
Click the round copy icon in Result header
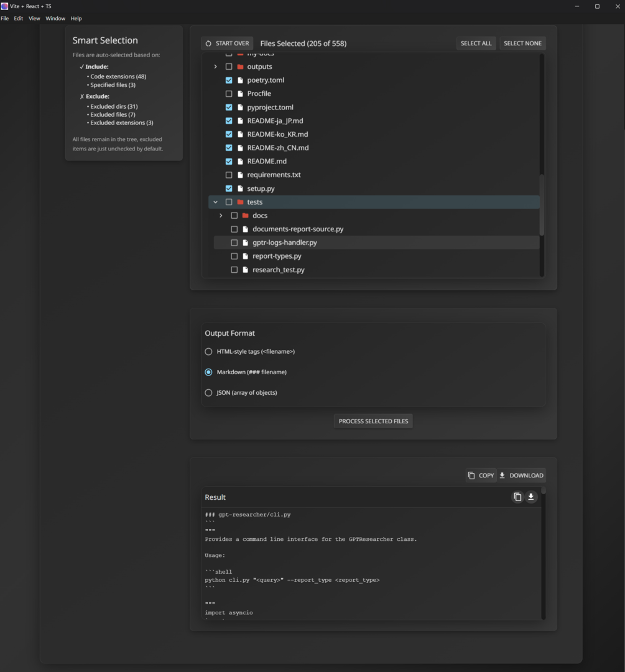pos(517,497)
